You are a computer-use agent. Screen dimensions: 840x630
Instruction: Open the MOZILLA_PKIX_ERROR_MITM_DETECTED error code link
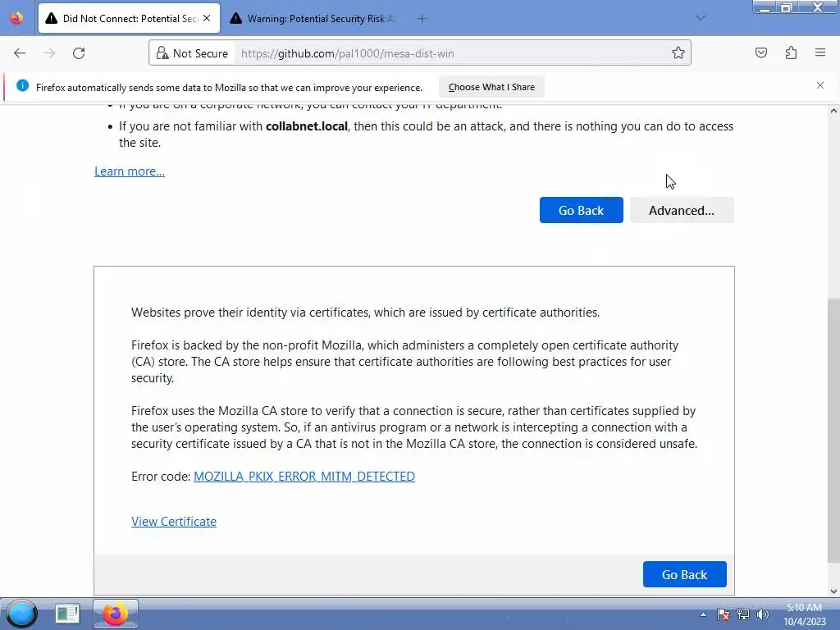pos(304,477)
